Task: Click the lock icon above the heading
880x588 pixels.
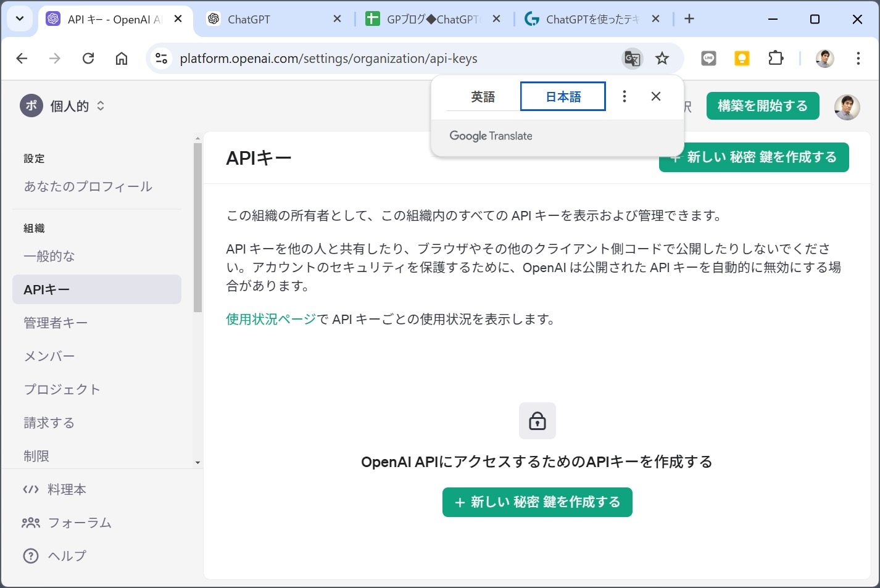Action: point(538,421)
